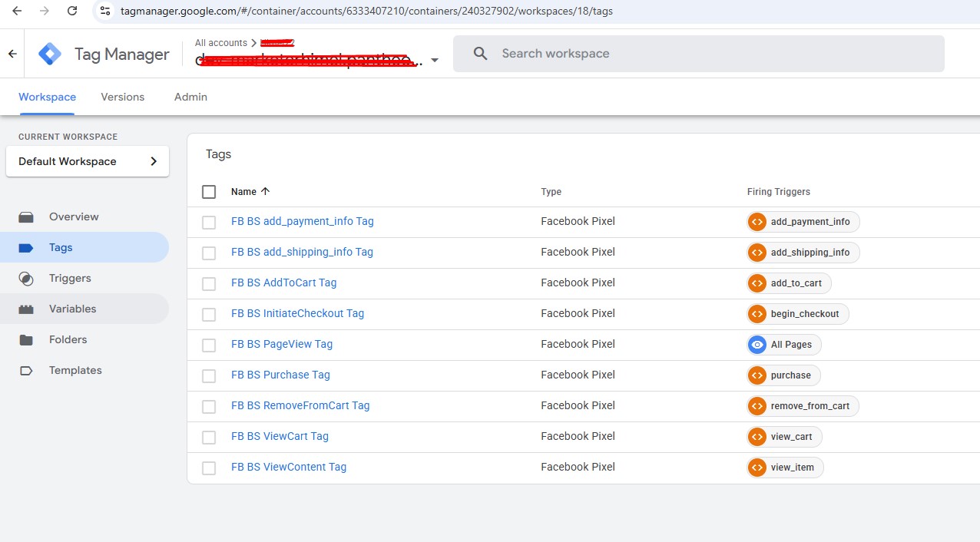Screen dimensions: 980x542
Task: Expand the Default Workspace selector
Action: pyautogui.click(x=88, y=161)
